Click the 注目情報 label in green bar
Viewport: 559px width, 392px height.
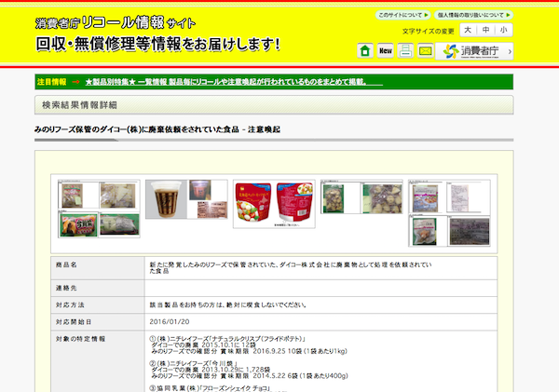coord(51,82)
